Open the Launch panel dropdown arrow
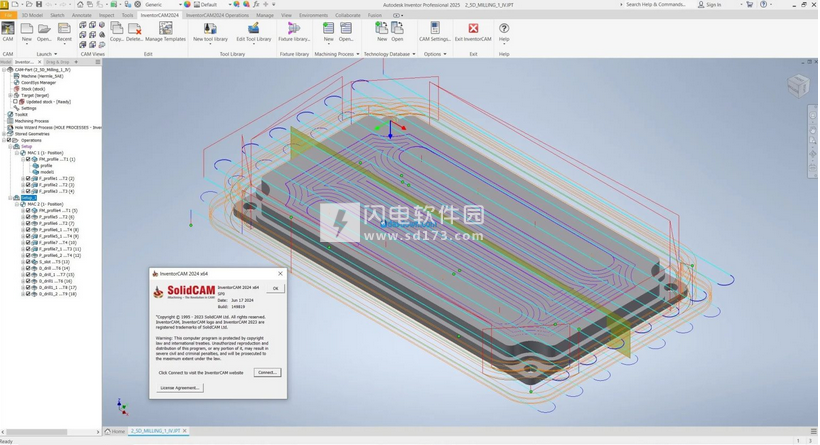Image resolution: width=820 pixels, height=445 pixels. tap(55, 54)
